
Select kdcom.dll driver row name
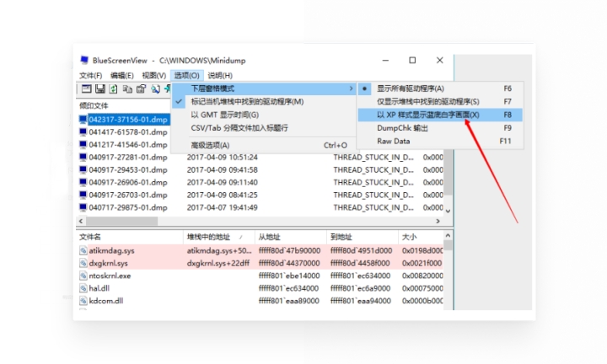[106, 301]
